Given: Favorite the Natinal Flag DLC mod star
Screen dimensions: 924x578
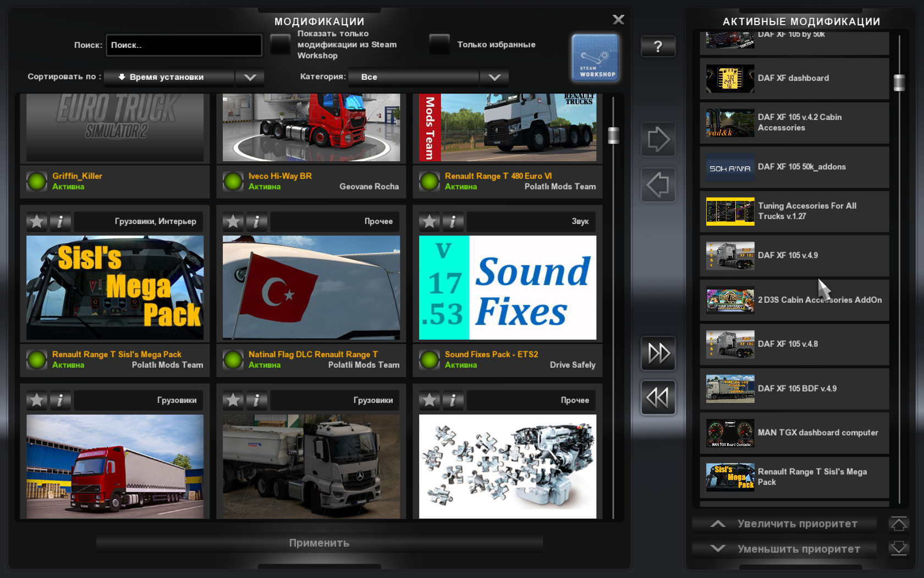Looking at the screenshot, I should 233,221.
